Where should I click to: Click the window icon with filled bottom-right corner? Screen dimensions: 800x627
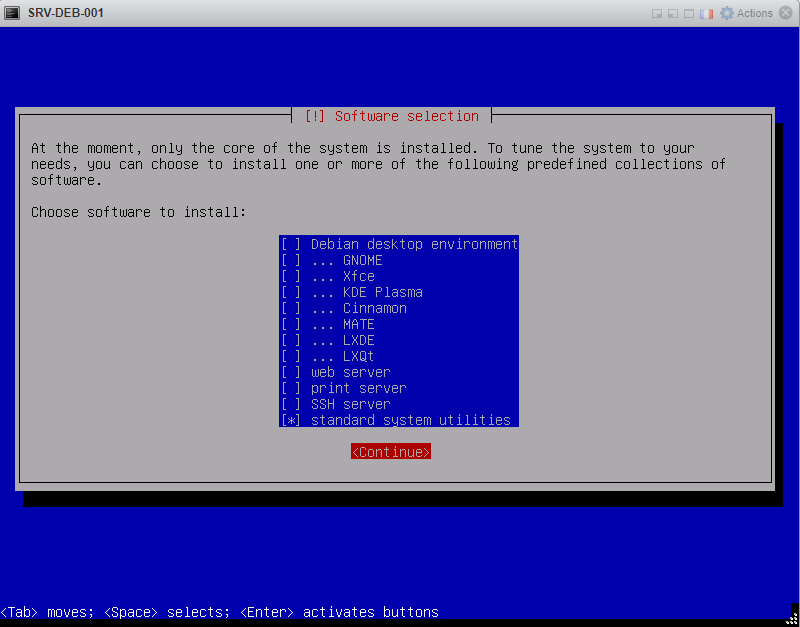[657, 14]
